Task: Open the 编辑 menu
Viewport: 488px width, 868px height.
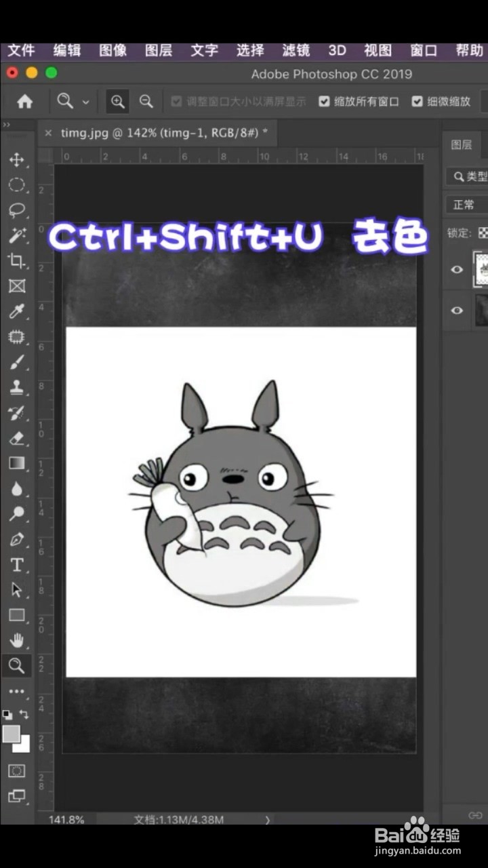Action: (x=67, y=51)
